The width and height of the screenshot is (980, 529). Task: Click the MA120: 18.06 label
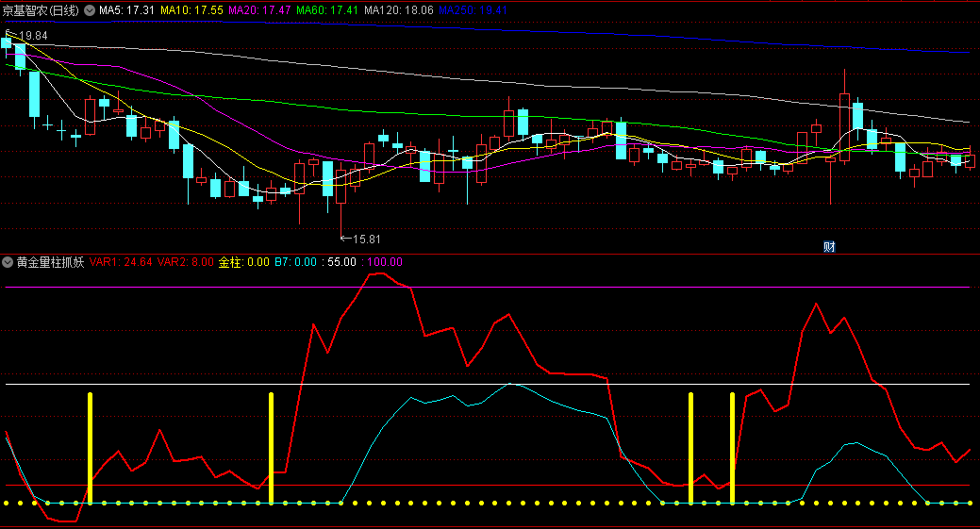click(399, 10)
